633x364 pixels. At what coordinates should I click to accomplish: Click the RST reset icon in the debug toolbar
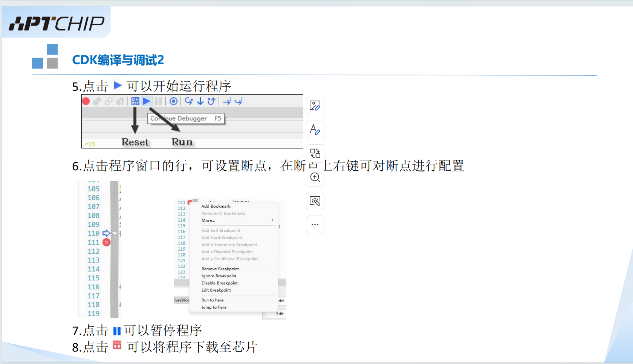135,101
